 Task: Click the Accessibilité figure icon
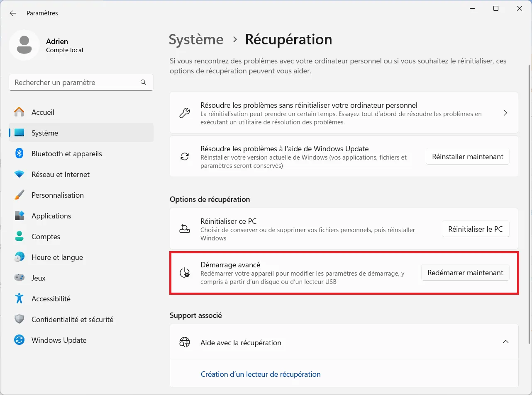tap(19, 298)
